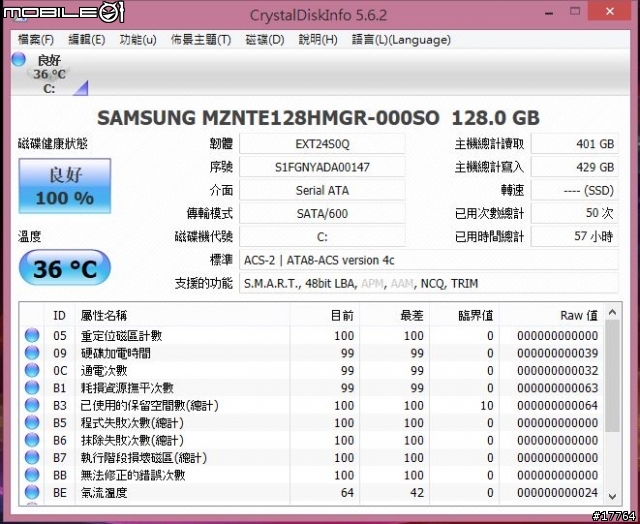Click raw value 000000000063
640x524 pixels.
click(558, 388)
